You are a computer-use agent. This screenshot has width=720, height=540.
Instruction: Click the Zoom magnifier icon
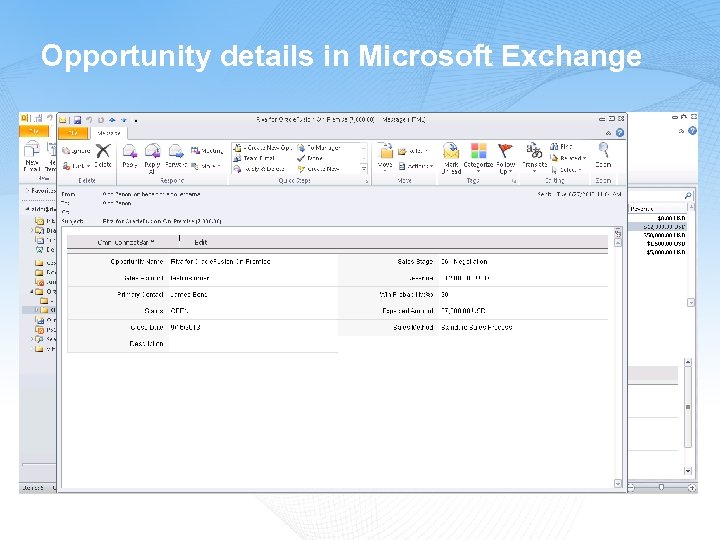point(603,150)
